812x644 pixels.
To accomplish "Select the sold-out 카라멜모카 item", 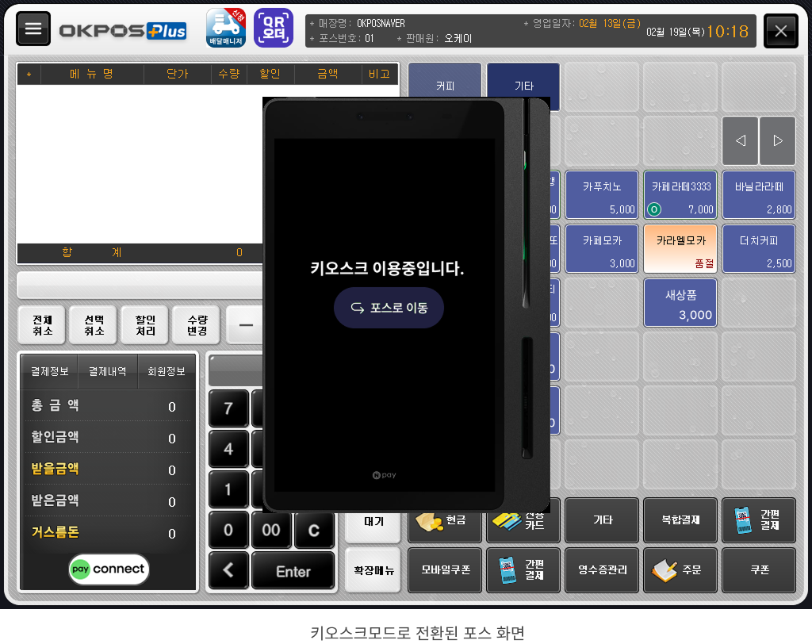I will 680,249.
